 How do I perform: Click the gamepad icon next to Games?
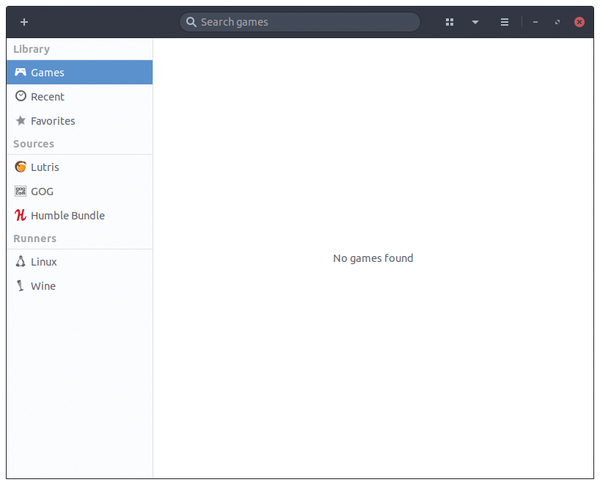tap(20, 72)
